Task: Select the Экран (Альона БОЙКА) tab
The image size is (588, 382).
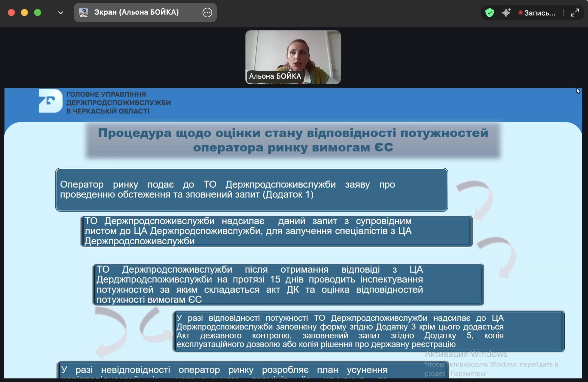Action: click(x=136, y=13)
